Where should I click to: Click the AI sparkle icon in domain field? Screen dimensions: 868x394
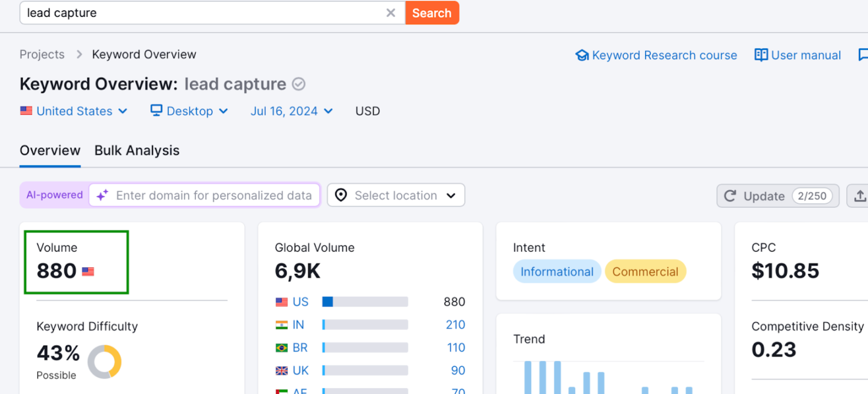pyautogui.click(x=102, y=195)
